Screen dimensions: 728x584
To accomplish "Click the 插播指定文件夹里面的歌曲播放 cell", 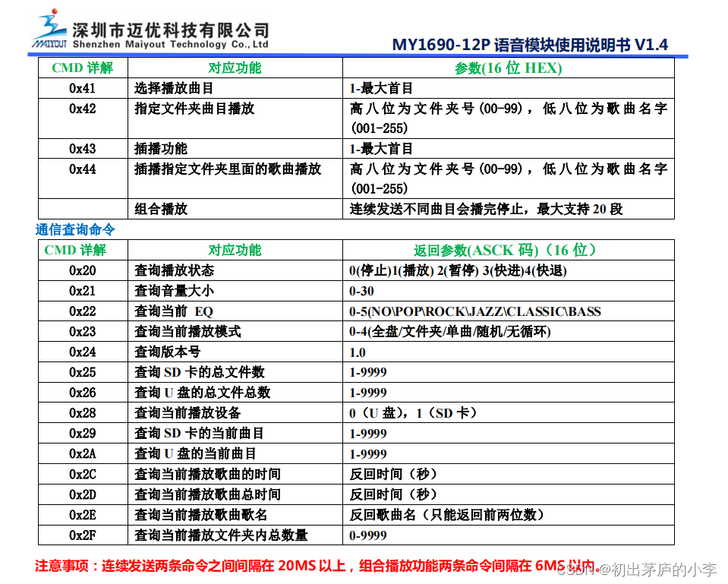I will (235, 179).
